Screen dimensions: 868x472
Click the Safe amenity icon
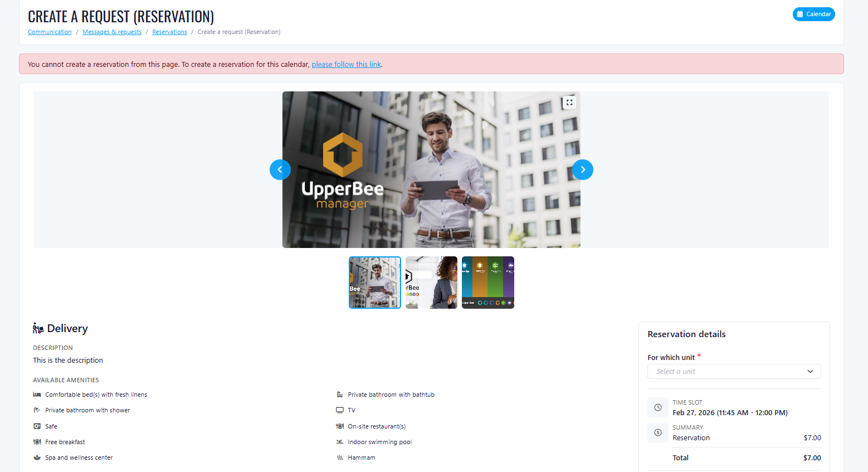(x=37, y=426)
